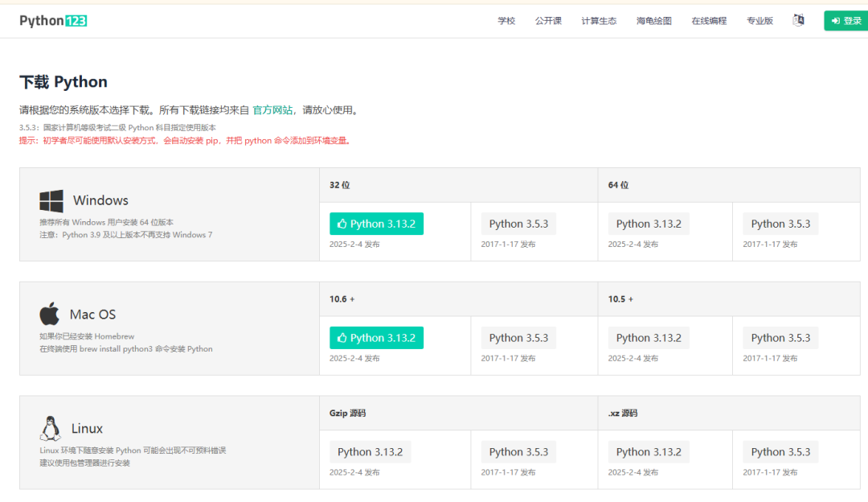Download Windows 64位 Python 3.5.3
Viewport: 868px width, 502px height.
780,224
